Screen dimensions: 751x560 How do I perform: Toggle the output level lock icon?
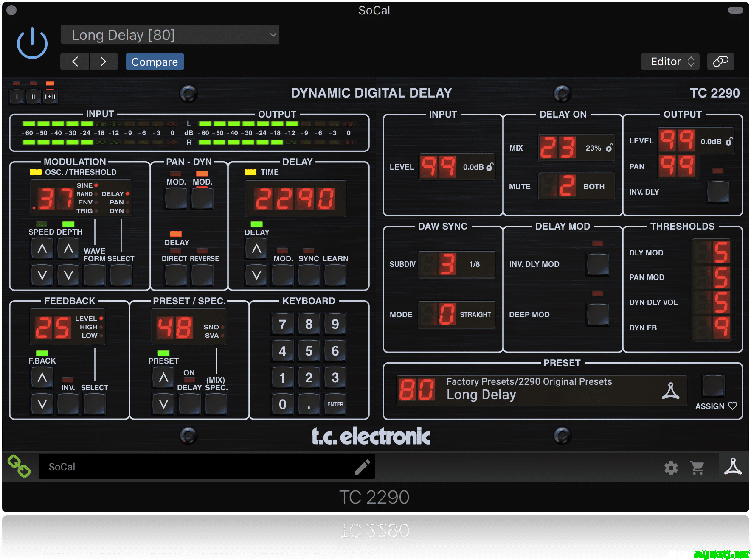[729, 141]
